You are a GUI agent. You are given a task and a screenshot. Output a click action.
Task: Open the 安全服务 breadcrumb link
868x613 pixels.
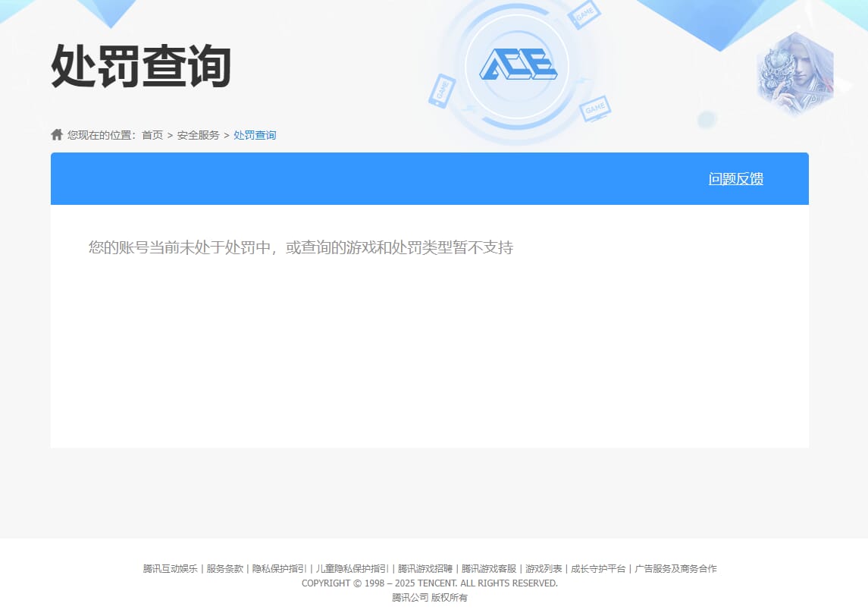pyautogui.click(x=197, y=134)
